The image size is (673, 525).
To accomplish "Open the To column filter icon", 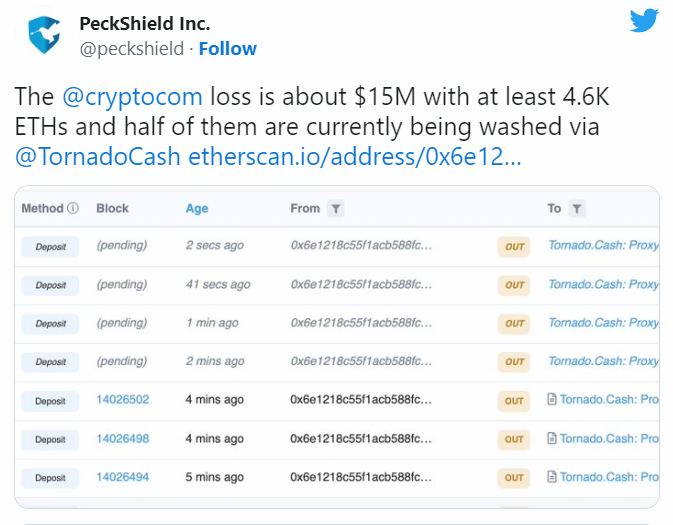I will click(x=577, y=209).
